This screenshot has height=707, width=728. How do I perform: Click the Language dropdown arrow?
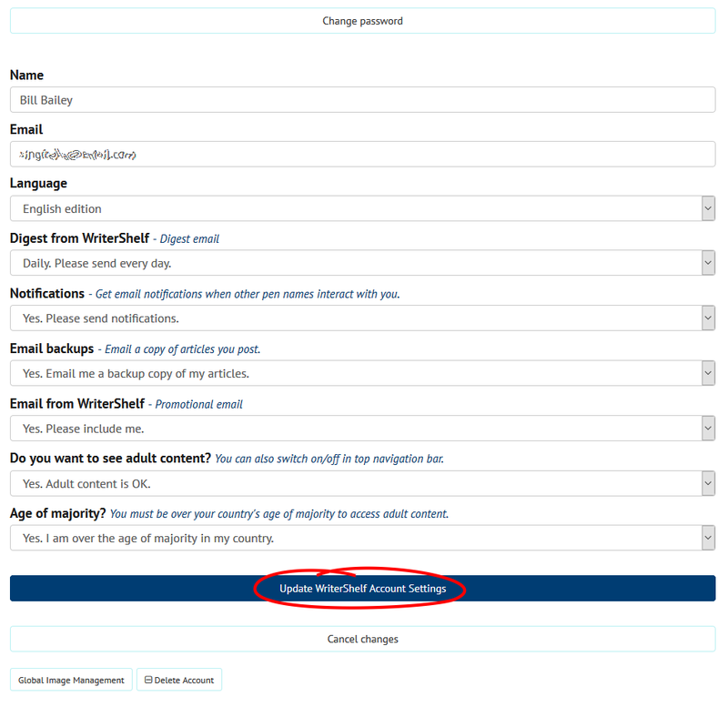[708, 208]
